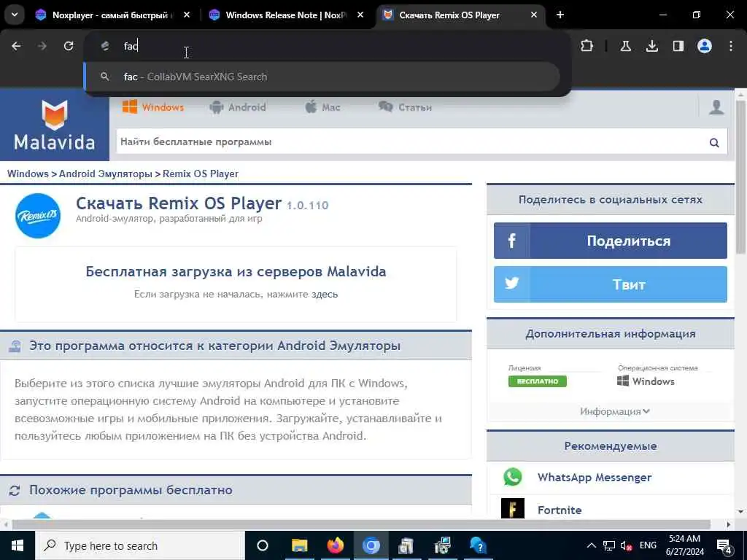The image size is (747, 560).
Task: Click the WhatsApp icon
Action: point(513,477)
